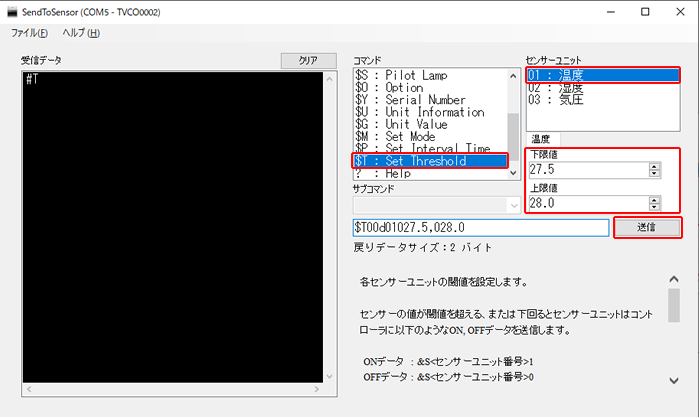
Task: Open the ヘルプ(H) menu
Action: coord(81,33)
